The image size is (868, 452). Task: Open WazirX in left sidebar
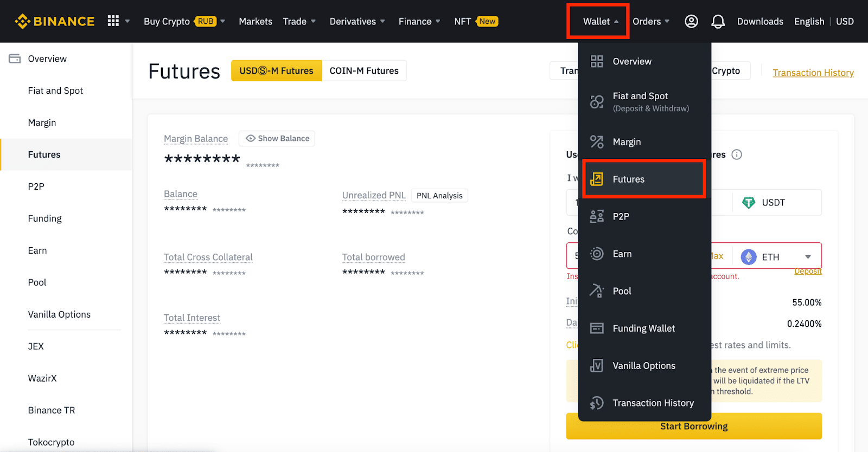point(42,378)
